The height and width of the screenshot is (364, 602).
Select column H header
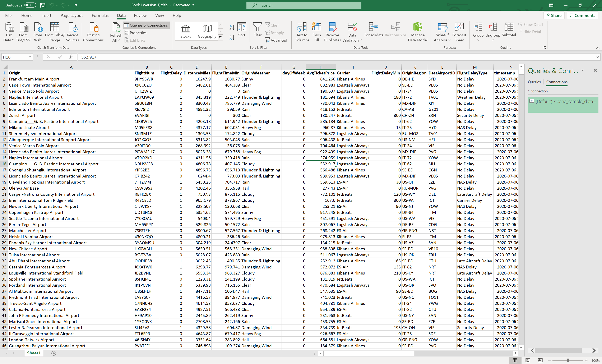point(321,67)
